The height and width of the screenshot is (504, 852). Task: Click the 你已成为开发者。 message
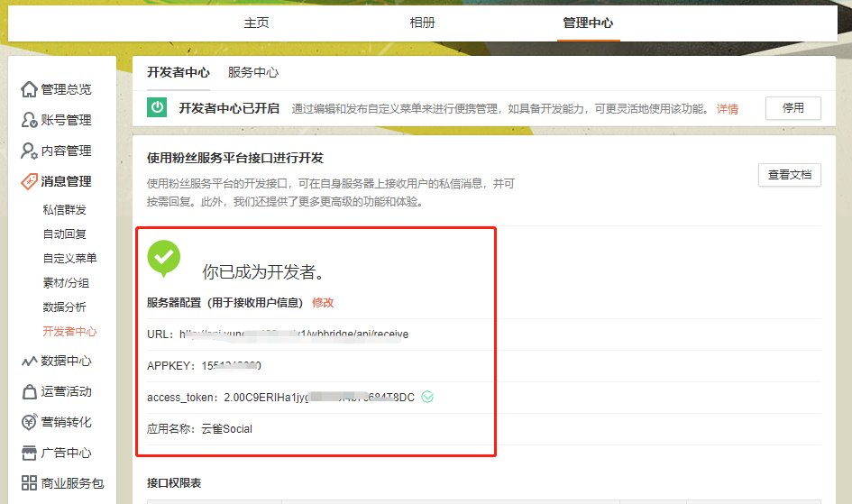coord(263,271)
